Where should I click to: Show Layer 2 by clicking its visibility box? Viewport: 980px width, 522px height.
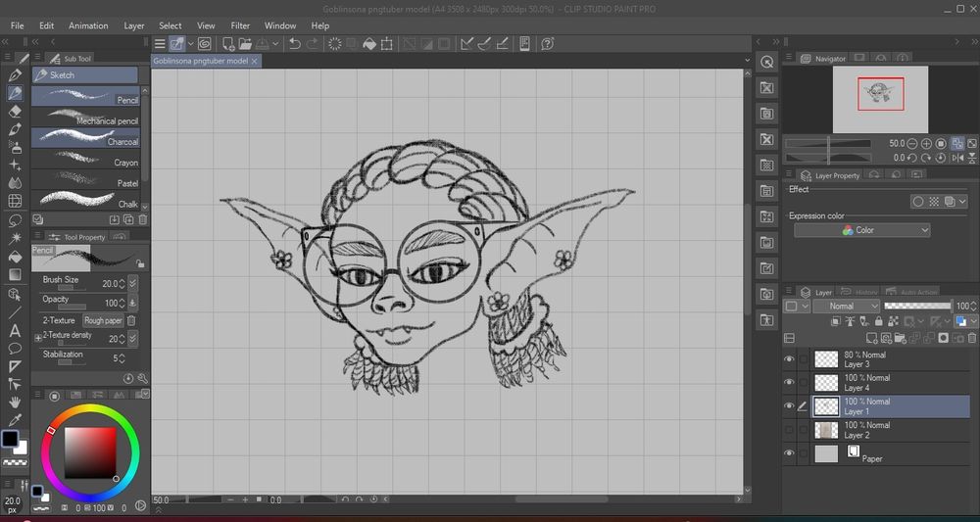789,430
